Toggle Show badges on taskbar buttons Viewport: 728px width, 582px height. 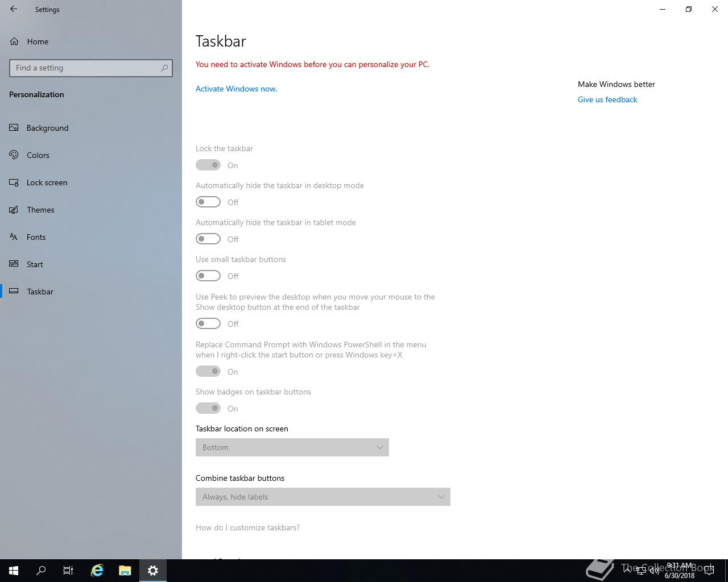coord(208,408)
